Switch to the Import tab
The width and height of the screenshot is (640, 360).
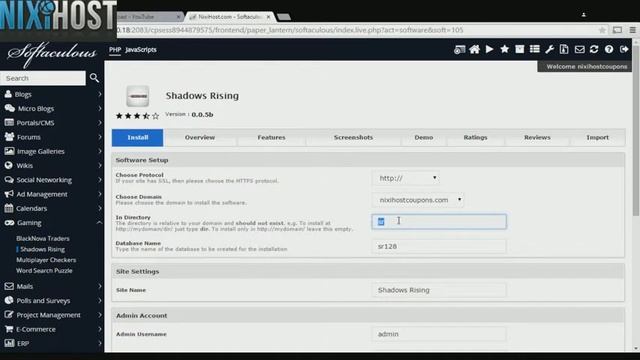(598, 138)
